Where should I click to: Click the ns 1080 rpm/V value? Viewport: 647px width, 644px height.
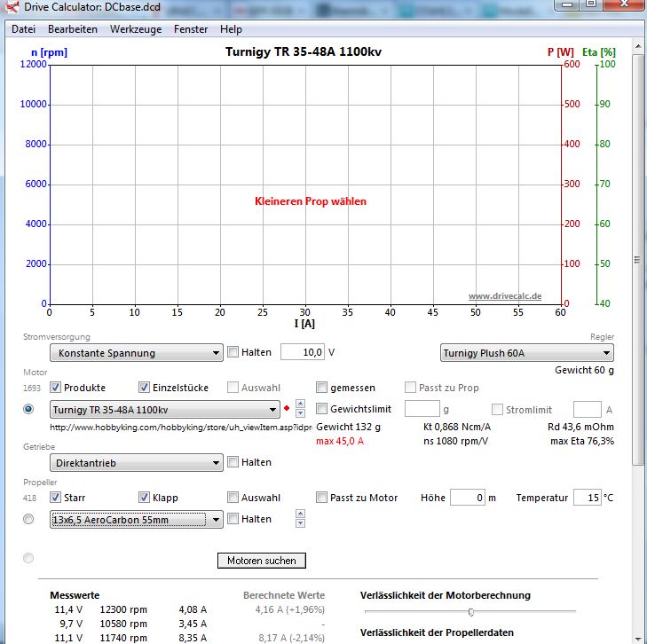tap(455, 441)
